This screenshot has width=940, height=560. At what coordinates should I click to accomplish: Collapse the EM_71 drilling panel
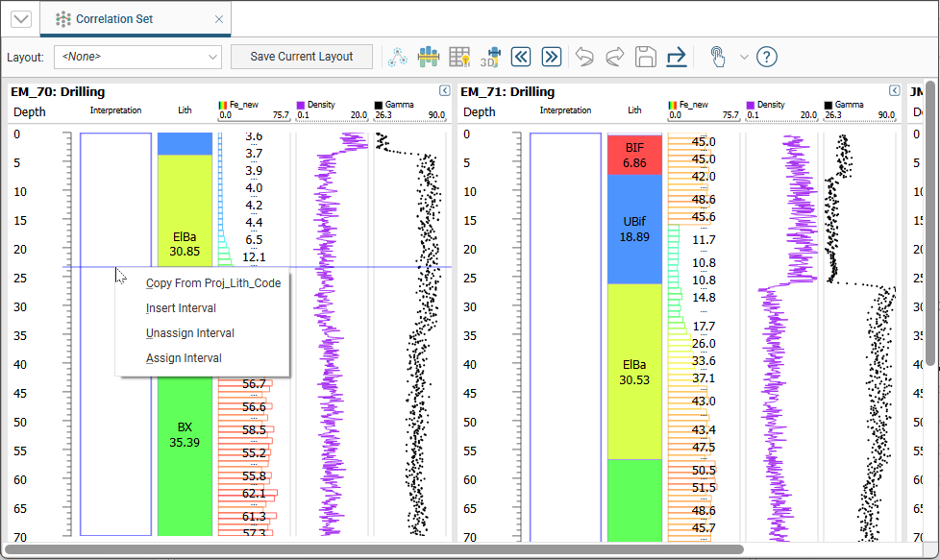pyautogui.click(x=894, y=91)
